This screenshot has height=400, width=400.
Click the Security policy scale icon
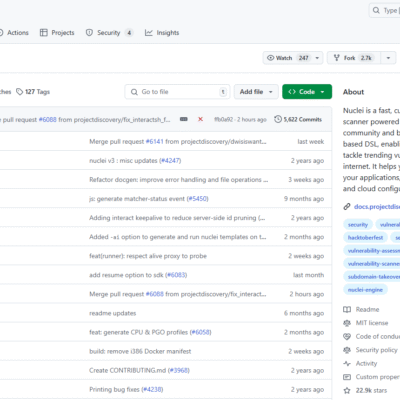tap(347, 350)
